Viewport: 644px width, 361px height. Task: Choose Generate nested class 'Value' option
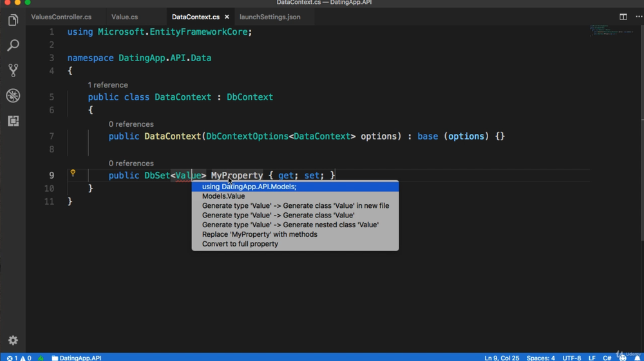tap(295, 225)
